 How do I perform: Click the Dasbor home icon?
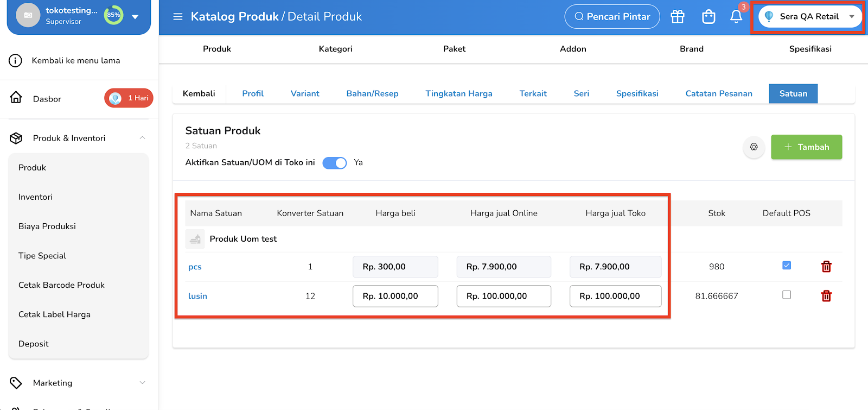pos(16,98)
